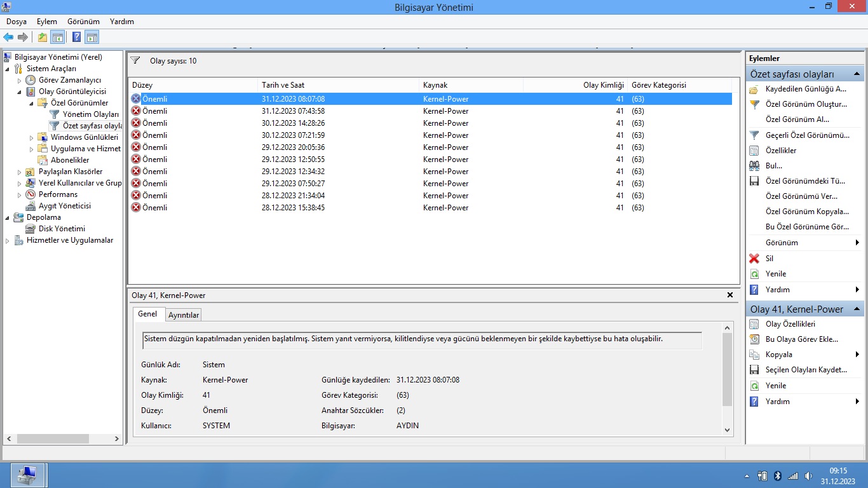Click the taskbar clock 09:15
Screen dimensions: 868x488
tap(838, 471)
